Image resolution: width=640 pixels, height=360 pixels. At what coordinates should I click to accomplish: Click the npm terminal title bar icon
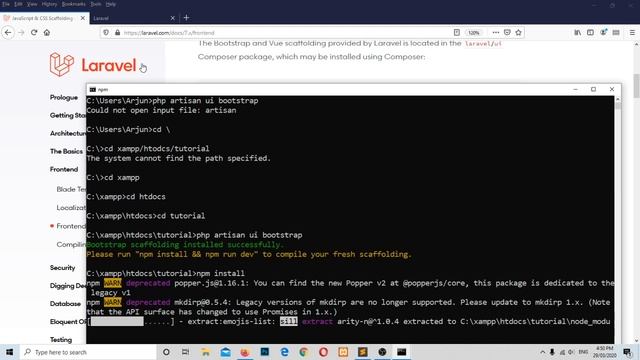(x=93, y=89)
